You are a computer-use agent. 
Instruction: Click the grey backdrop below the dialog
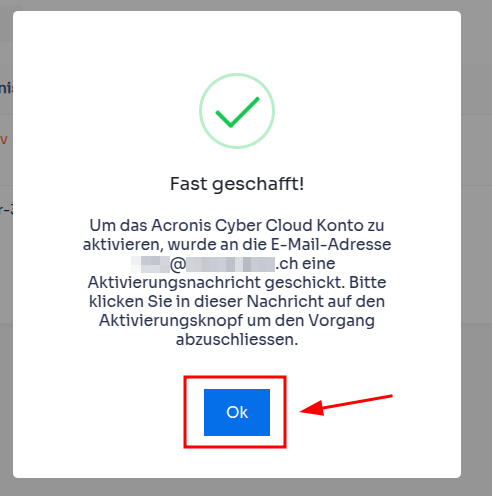(x=237, y=487)
